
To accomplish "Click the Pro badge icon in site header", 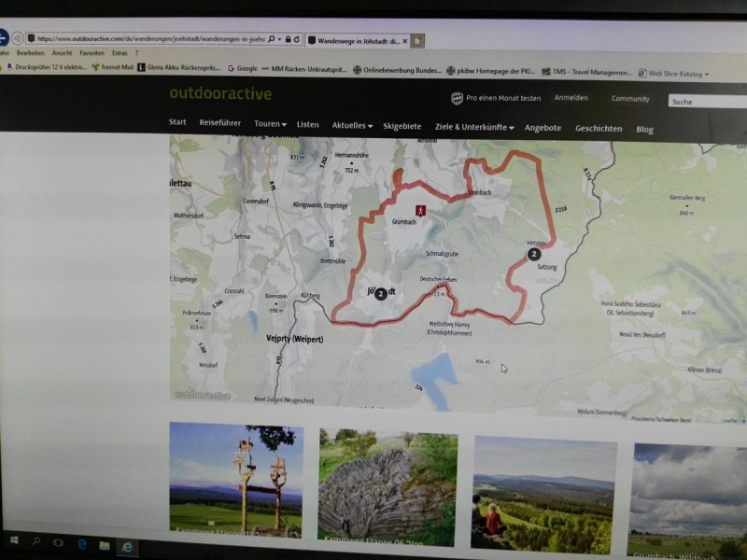I will 457,98.
